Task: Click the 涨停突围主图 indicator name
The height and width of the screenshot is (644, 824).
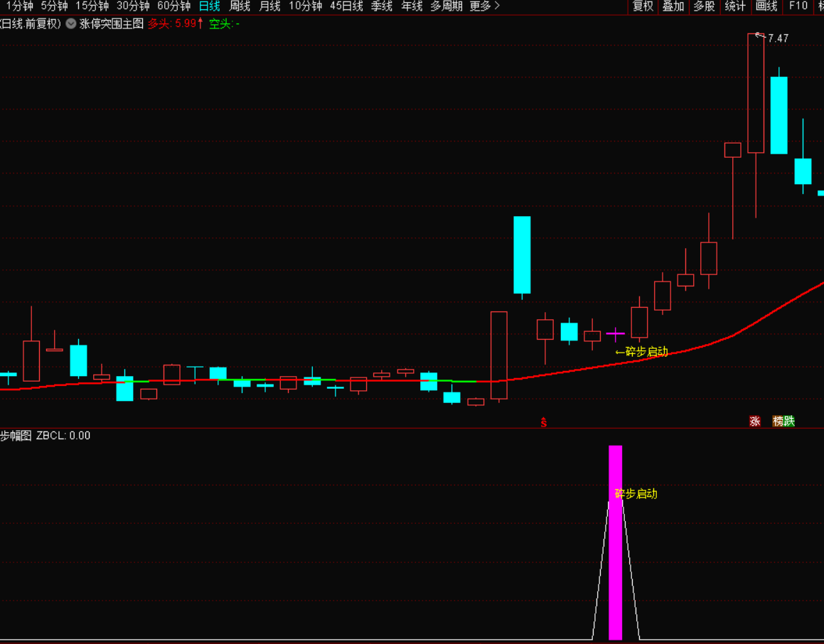Action: pyautogui.click(x=112, y=23)
